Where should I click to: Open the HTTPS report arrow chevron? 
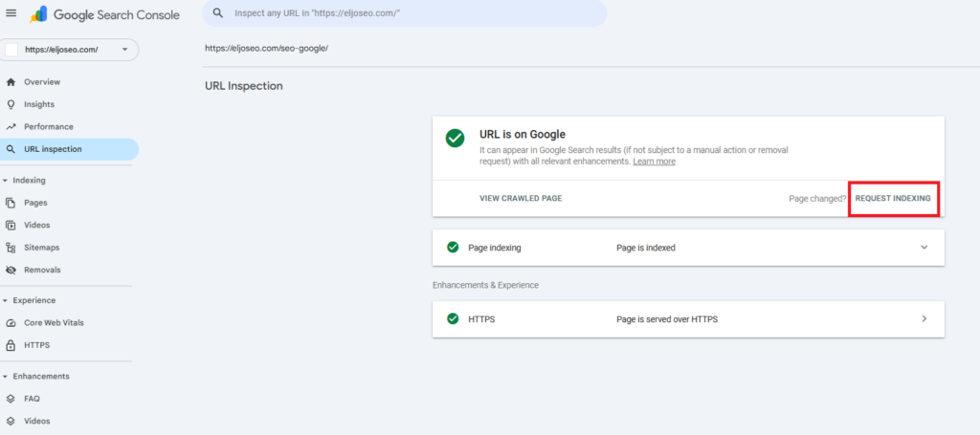pyautogui.click(x=924, y=319)
